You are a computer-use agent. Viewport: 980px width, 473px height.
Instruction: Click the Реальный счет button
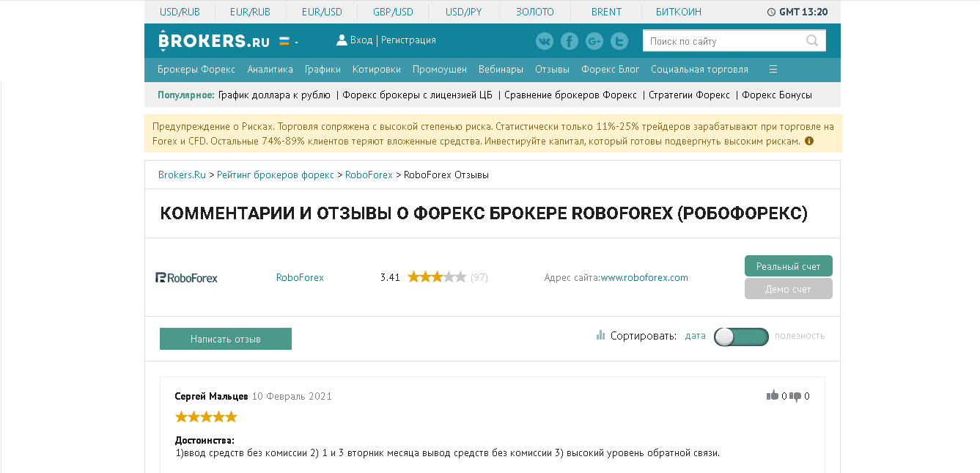[788, 266]
